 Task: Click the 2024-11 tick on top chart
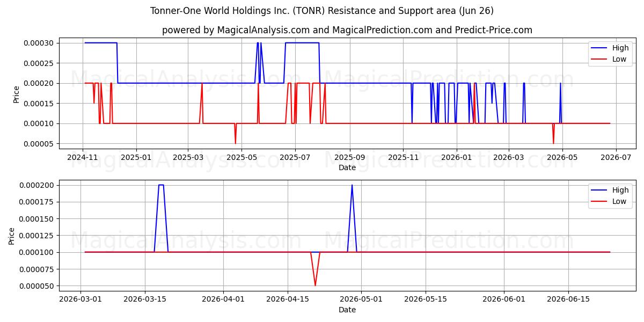pyautogui.click(x=82, y=158)
